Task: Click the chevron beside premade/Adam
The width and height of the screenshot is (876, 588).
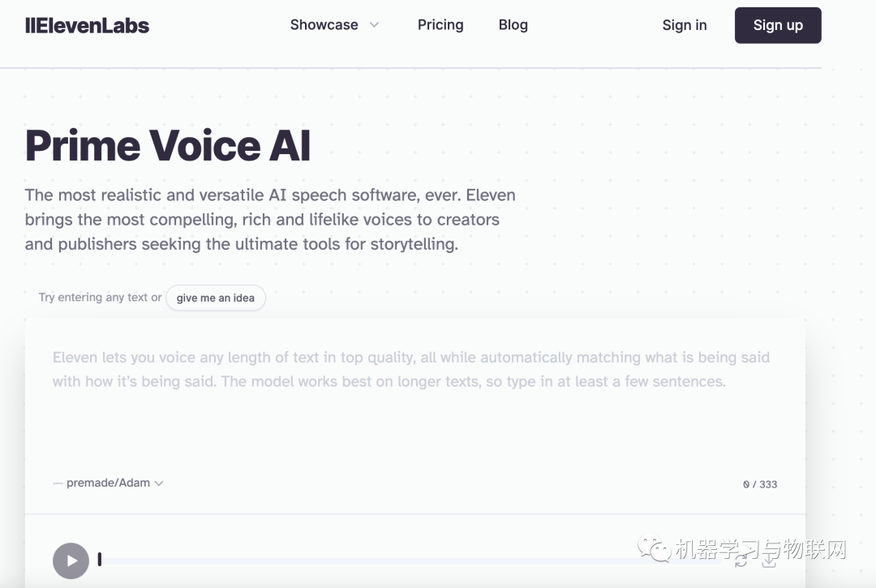Action: point(159,483)
